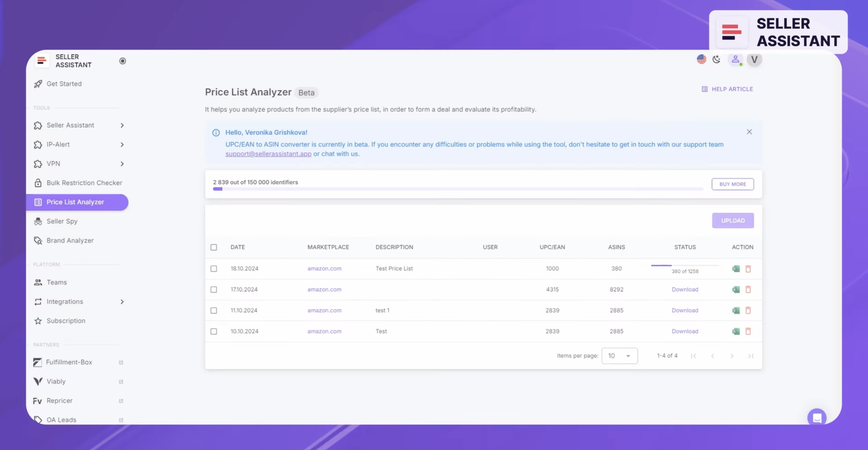The height and width of the screenshot is (450, 868).
Task: Open the account profile icon near the avatar
Action: pos(735,60)
